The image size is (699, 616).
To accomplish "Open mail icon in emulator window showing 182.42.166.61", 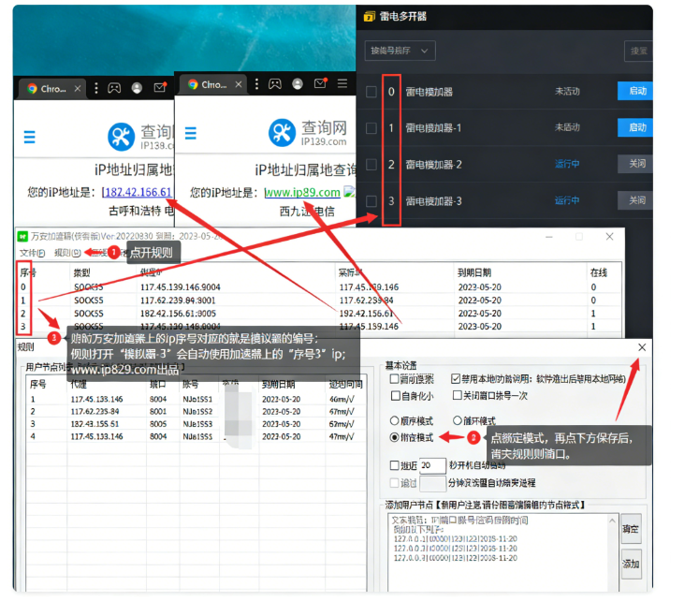I will [160, 87].
